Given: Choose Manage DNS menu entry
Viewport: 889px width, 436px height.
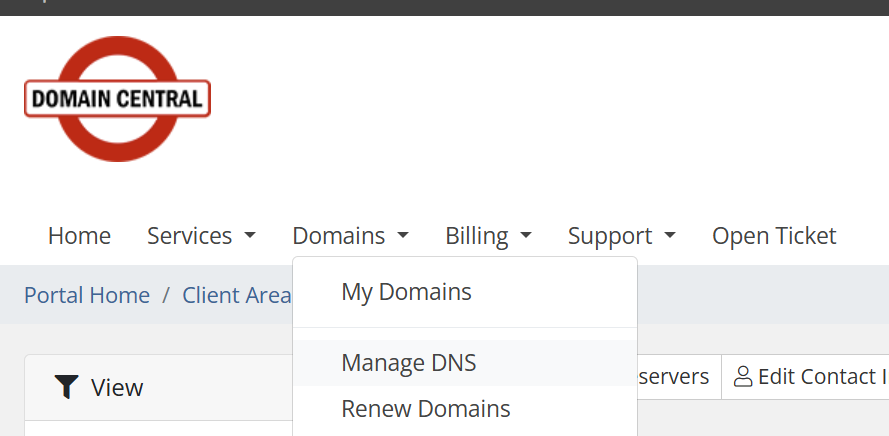Looking at the screenshot, I should tap(465, 363).
